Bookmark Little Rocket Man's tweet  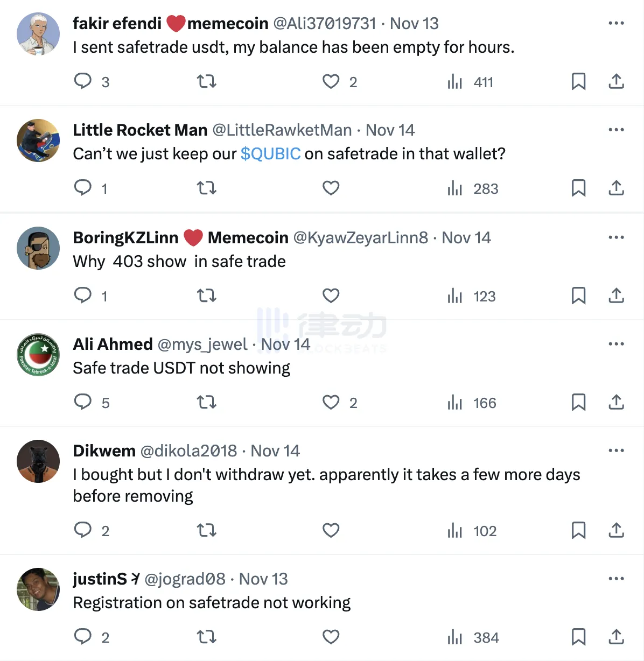[578, 188]
